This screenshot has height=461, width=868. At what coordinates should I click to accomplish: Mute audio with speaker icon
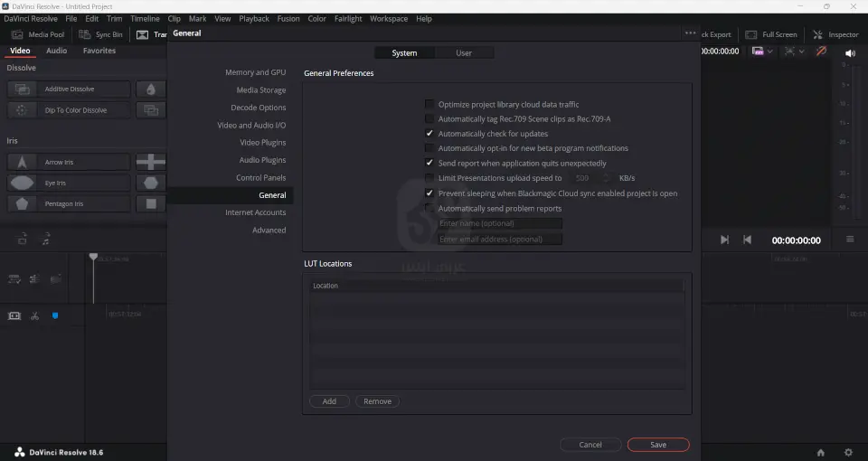tap(850, 53)
